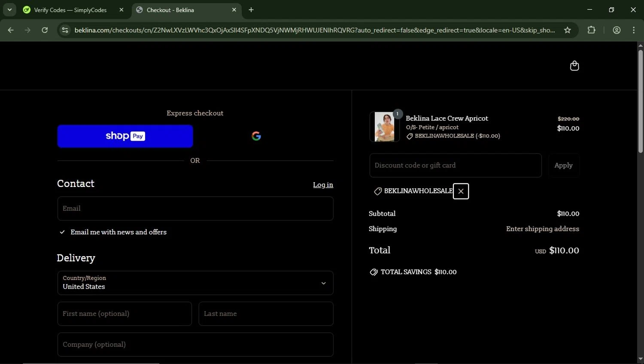644x364 pixels.
Task: Bookmark this page with the star icon
Action: (568, 30)
